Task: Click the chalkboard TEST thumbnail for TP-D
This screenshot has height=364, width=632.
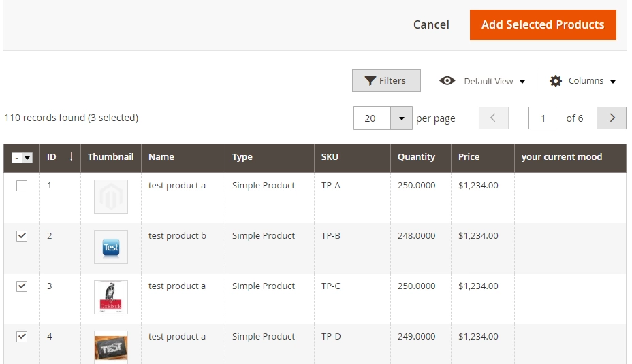Action: click(111, 348)
